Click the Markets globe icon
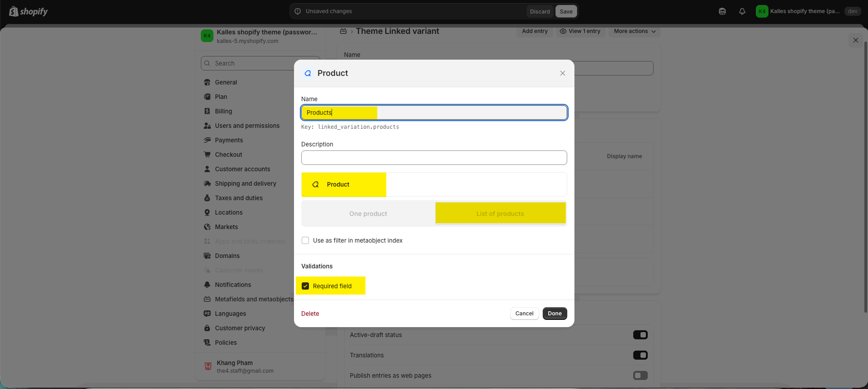Image resolution: width=868 pixels, height=389 pixels. (x=207, y=227)
